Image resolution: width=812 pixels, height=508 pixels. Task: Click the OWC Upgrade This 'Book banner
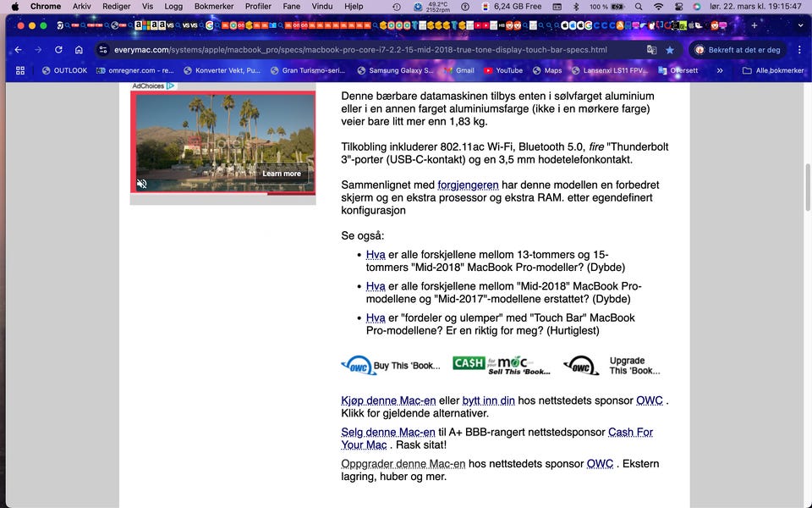(x=612, y=366)
